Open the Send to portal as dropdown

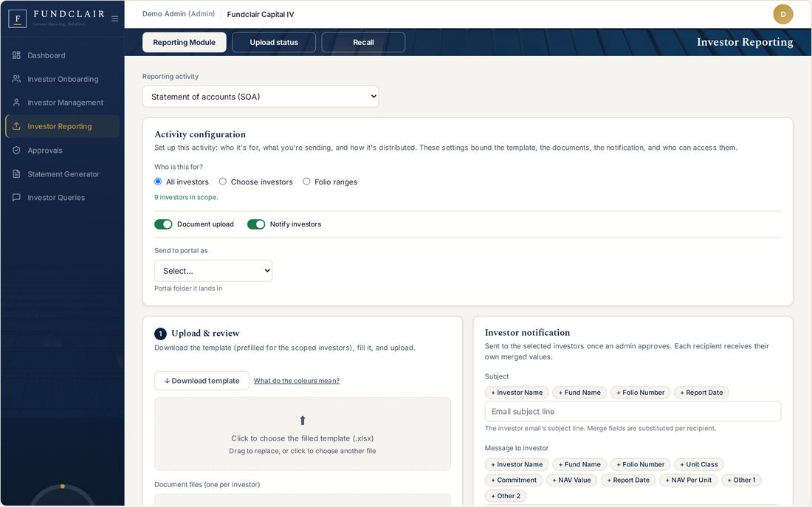point(213,271)
